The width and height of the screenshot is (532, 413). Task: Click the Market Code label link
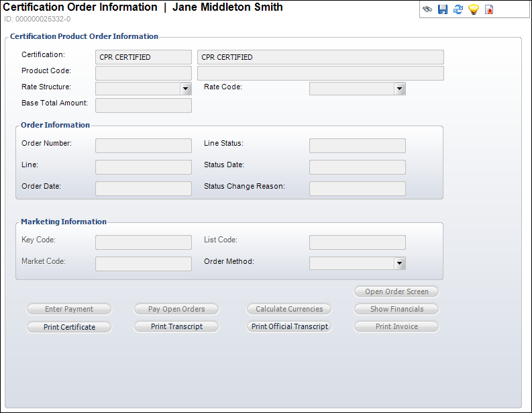(44, 261)
